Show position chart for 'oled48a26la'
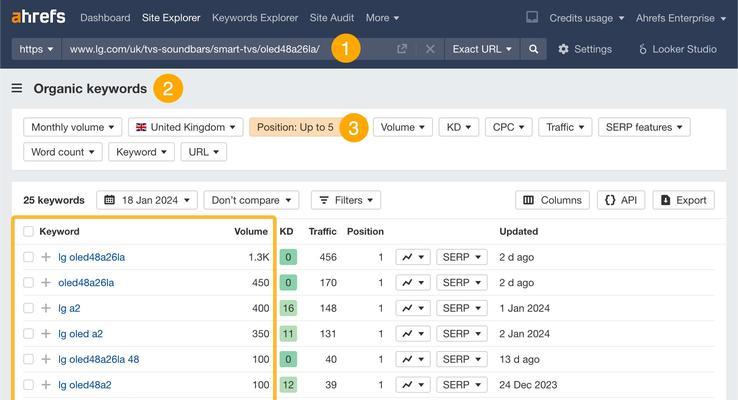This screenshot has height=400, width=738. (x=413, y=282)
